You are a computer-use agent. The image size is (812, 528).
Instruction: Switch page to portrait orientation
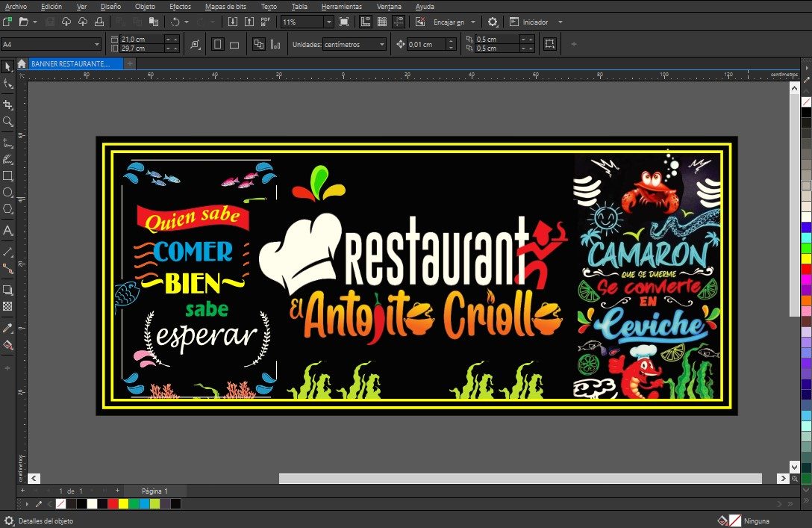coord(218,45)
